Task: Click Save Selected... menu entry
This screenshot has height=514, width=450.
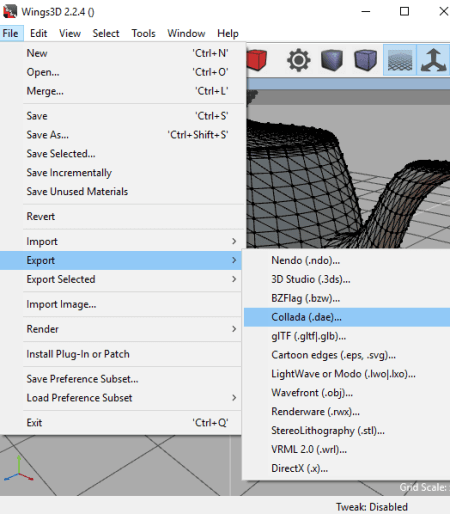Action: click(121, 154)
